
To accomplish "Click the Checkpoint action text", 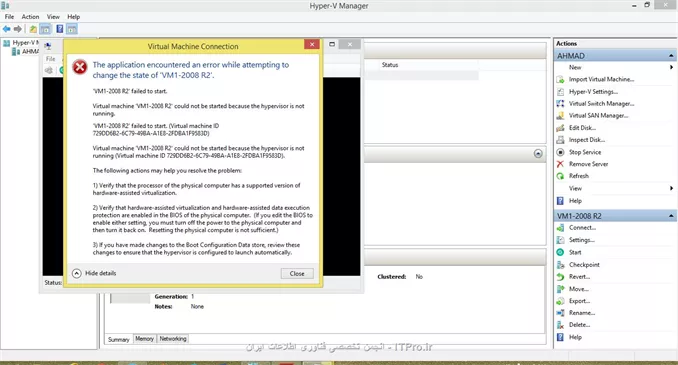I will click(x=584, y=265).
